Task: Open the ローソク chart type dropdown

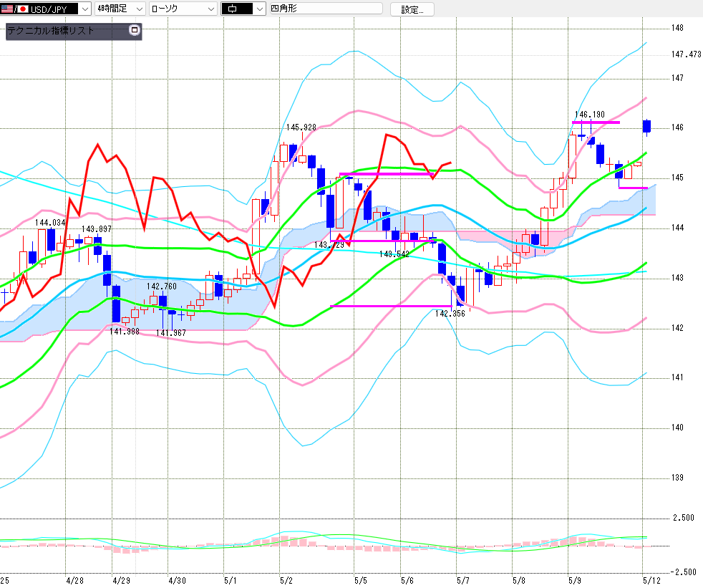Action: [x=183, y=9]
